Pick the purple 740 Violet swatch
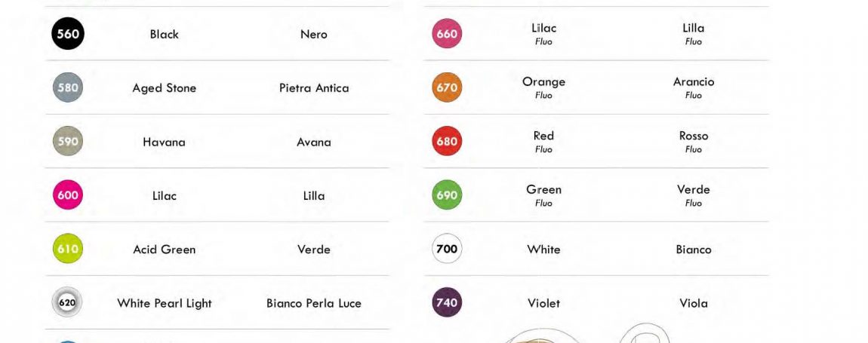868x343 pixels. tap(447, 302)
